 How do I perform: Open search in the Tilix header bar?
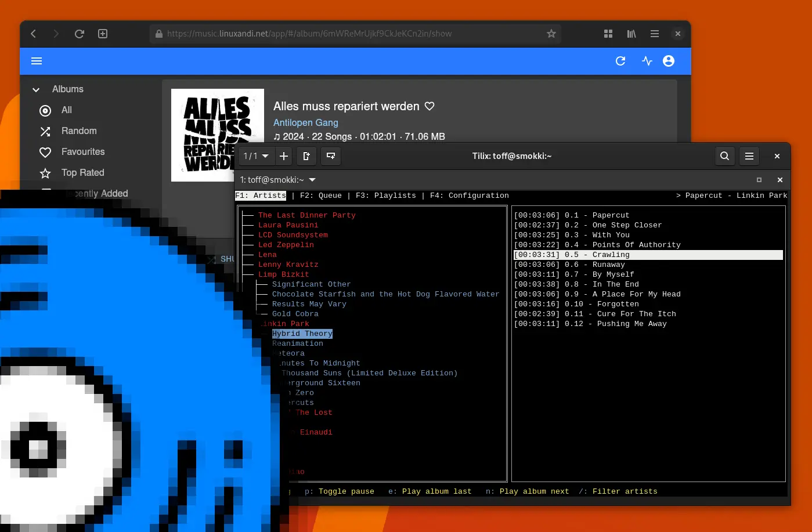725,156
